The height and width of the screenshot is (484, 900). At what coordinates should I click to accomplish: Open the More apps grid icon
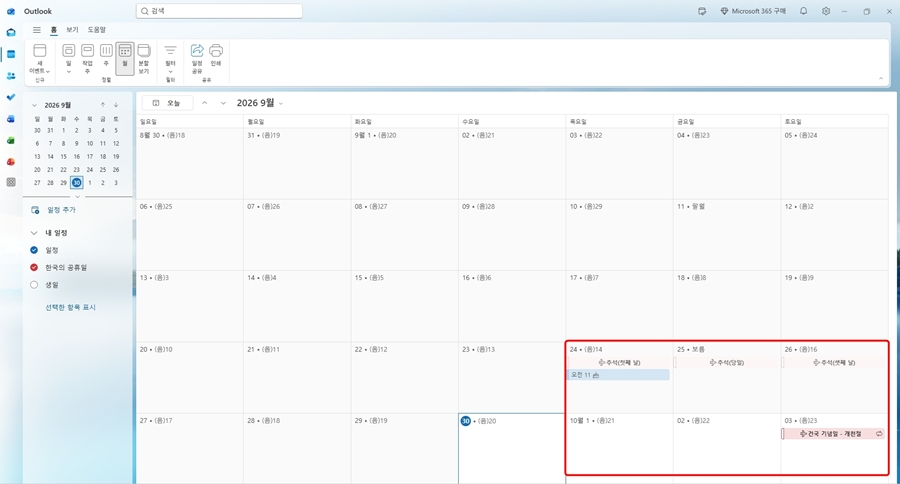tap(11, 182)
